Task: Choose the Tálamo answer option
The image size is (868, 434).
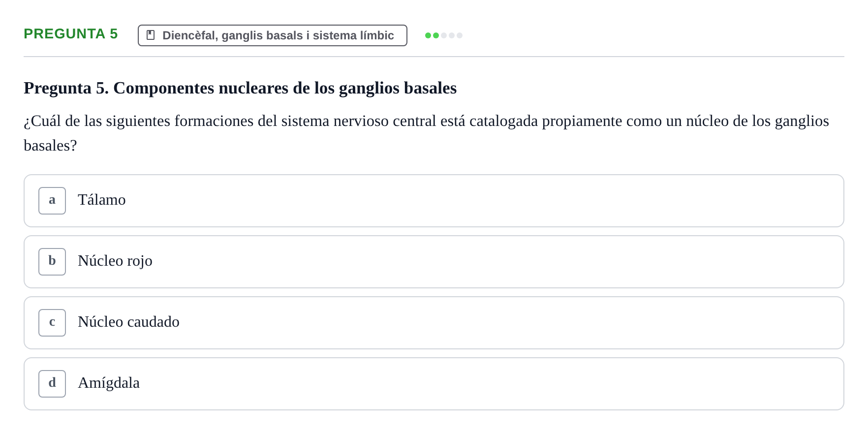Action: 434,201
